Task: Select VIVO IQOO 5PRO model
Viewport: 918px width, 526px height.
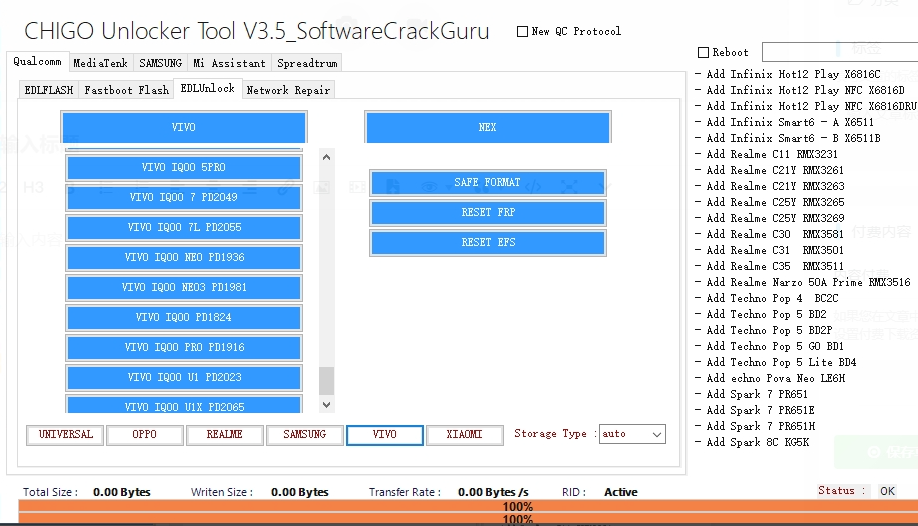Action: point(184,168)
